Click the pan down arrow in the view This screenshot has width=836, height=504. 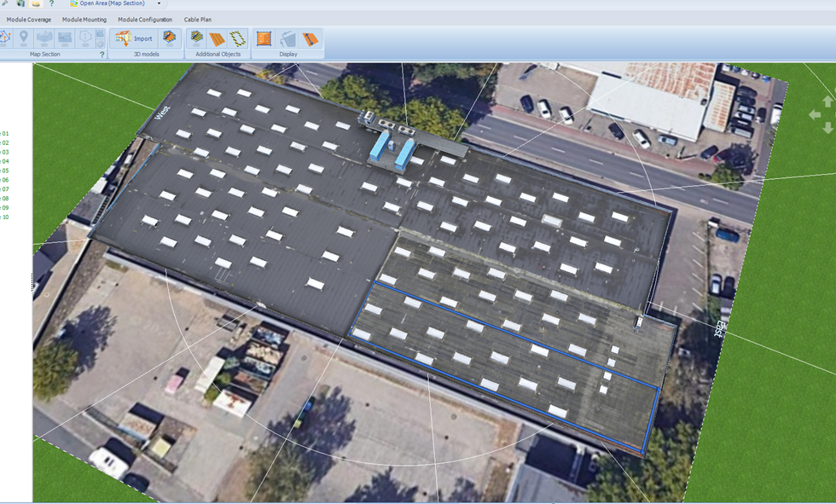[x=827, y=128]
